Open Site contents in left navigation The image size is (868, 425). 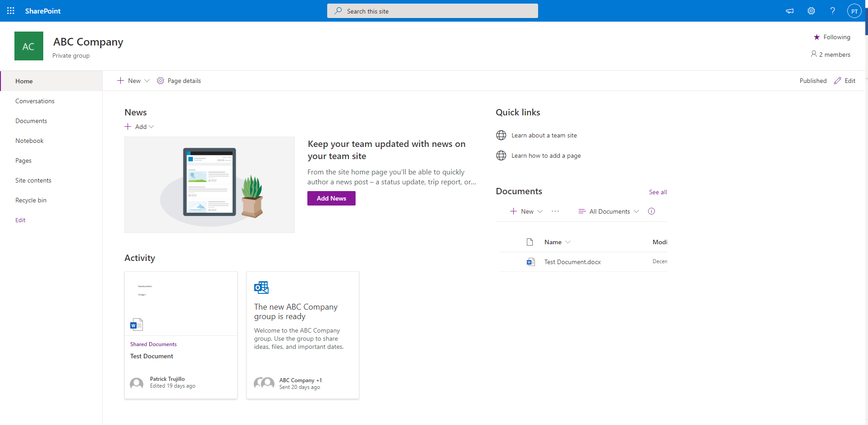click(33, 180)
